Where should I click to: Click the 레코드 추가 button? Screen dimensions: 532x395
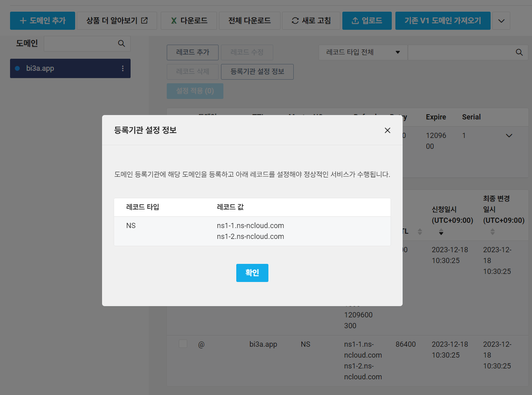tap(192, 52)
